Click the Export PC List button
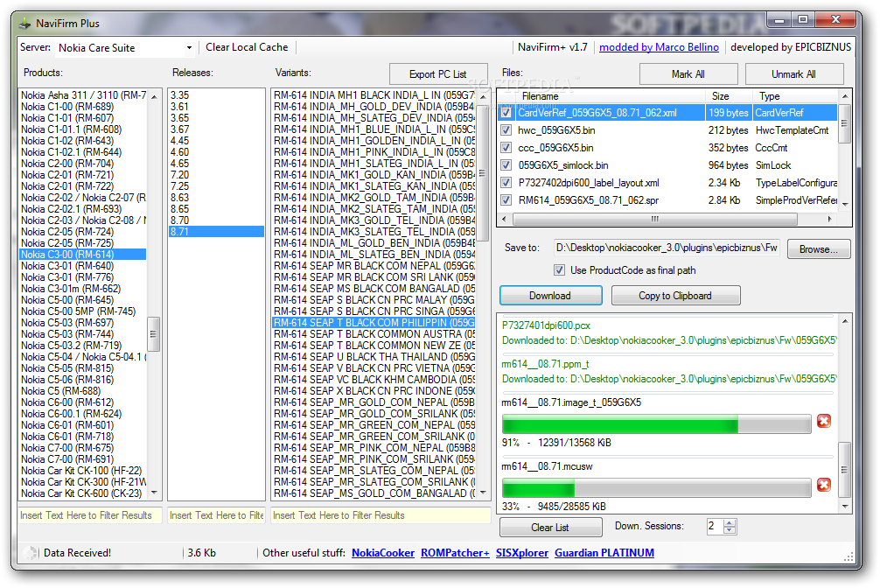The width and height of the screenshot is (880, 588). pos(437,74)
